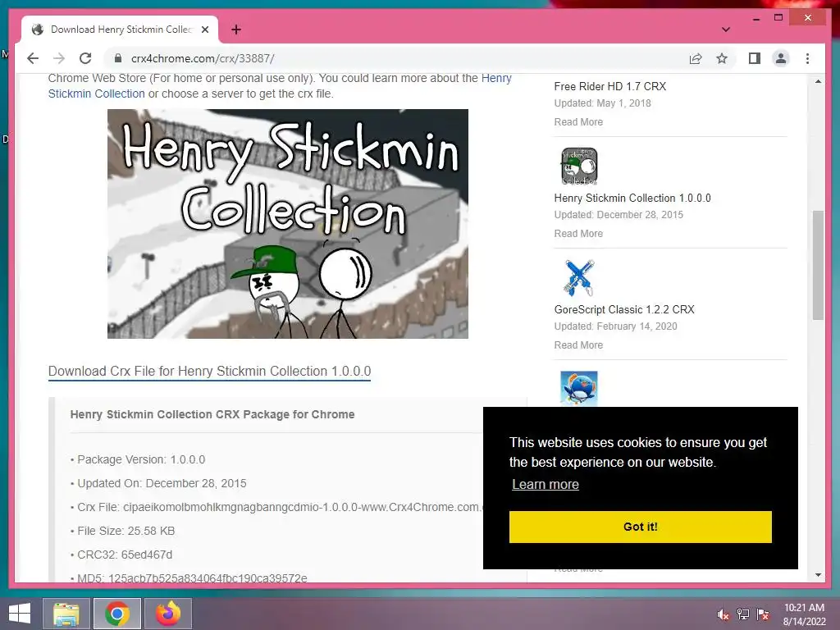Click Updated: May 1, 2018 text
This screenshot has height=630, width=840.
[603, 103]
